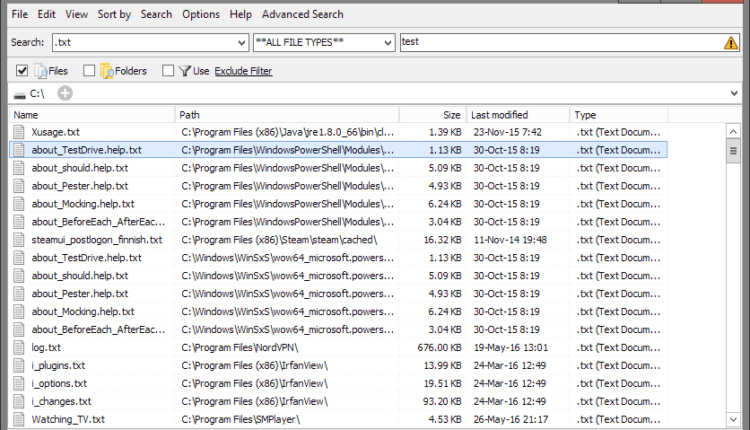750x430 pixels.
Task: Sort results by Last modified column
Action: click(518, 115)
